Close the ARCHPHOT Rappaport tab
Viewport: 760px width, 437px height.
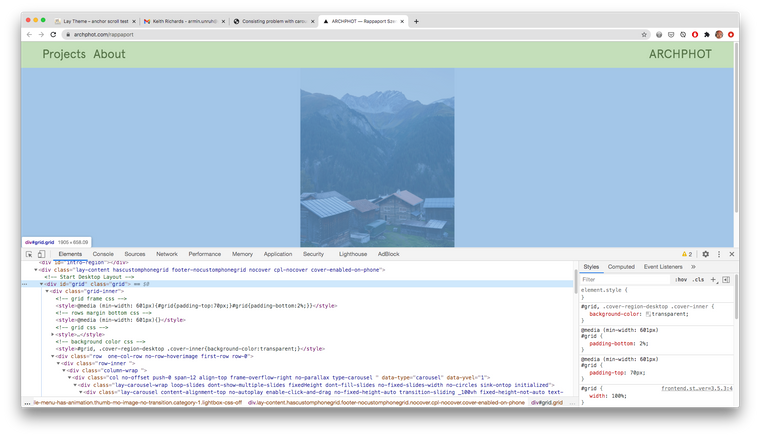(x=402, y=21)
